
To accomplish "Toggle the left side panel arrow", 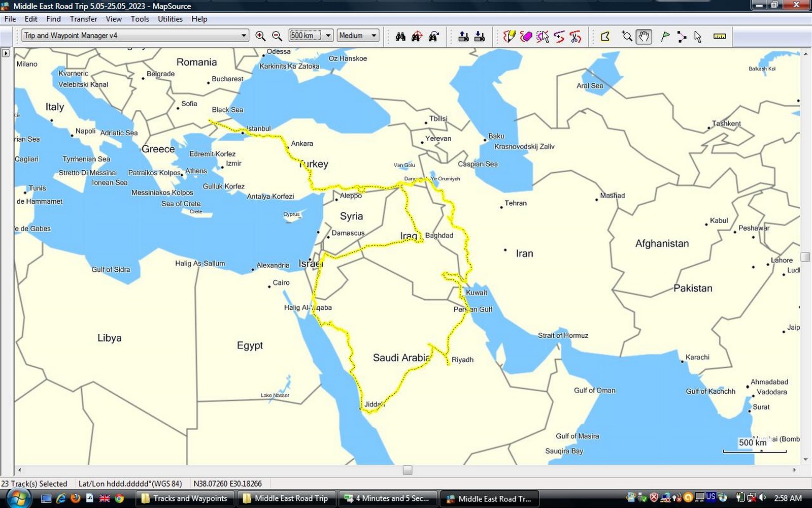I will coord(6,53).
